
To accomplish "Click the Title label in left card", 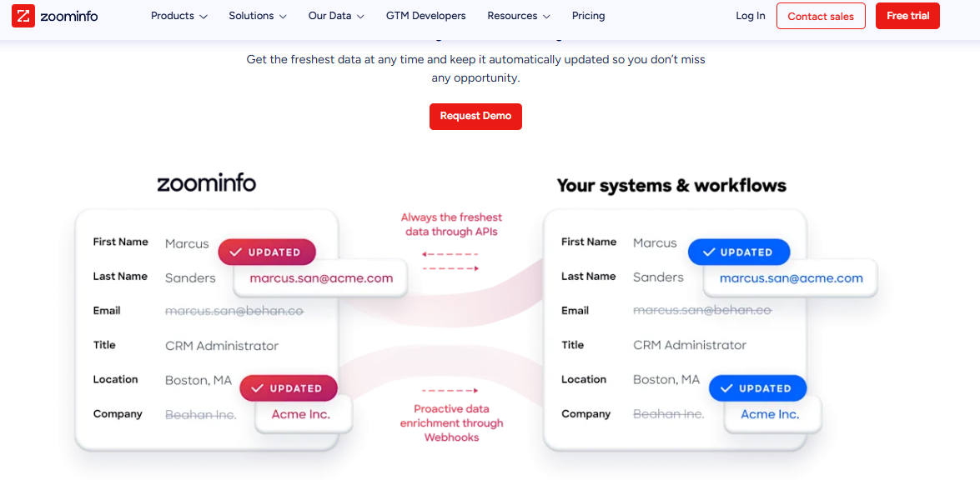I will point(104,344).
